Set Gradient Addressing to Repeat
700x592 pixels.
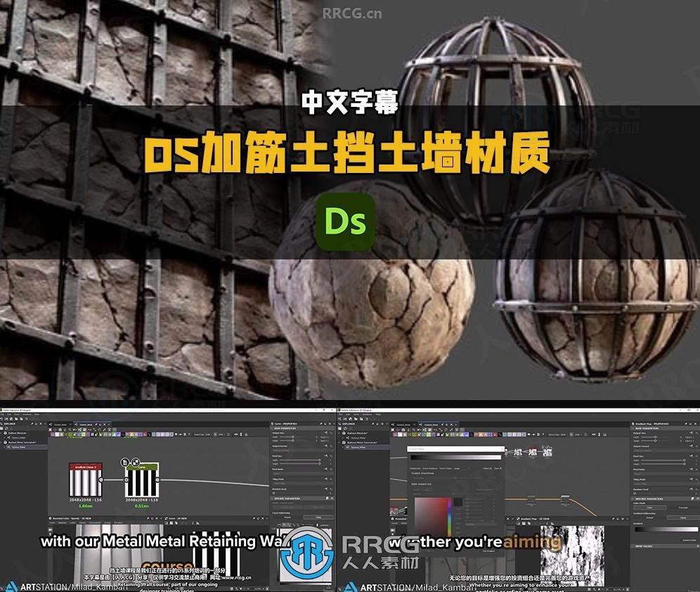click(x=650, y=517)
